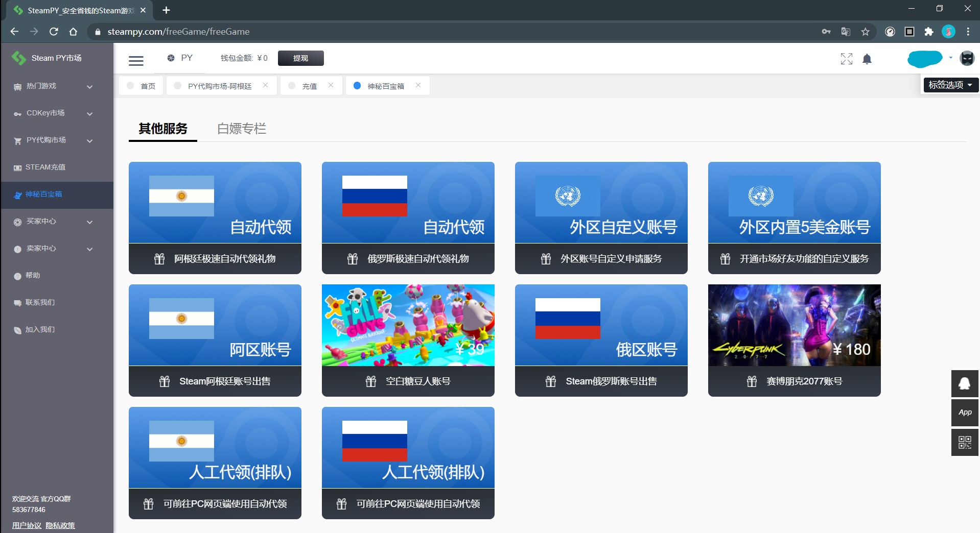Click the 欢迎交流 官方QQ群 text
This screenshot has width=980, height=533.
pyautogui.click(x=41, y=499)
